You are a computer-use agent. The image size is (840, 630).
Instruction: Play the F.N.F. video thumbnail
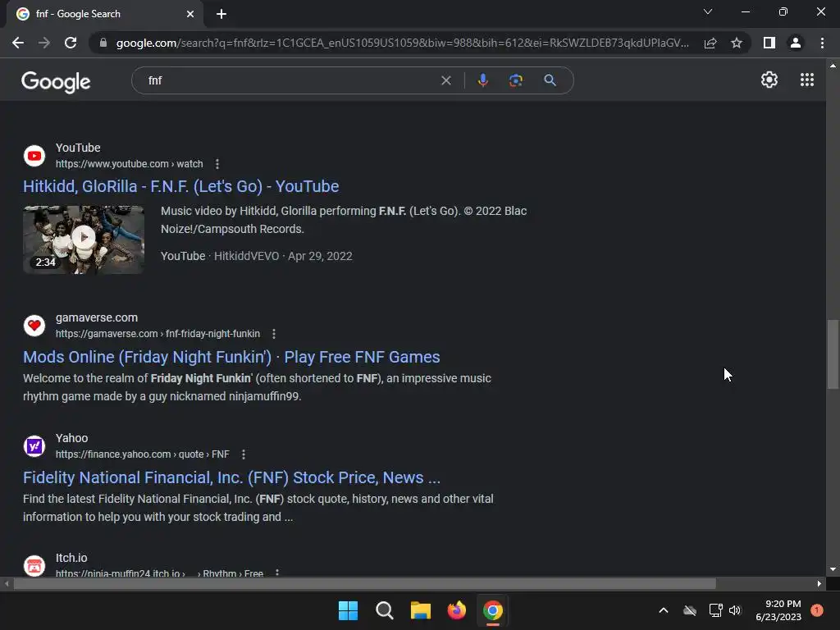click(x=84, y=240)
